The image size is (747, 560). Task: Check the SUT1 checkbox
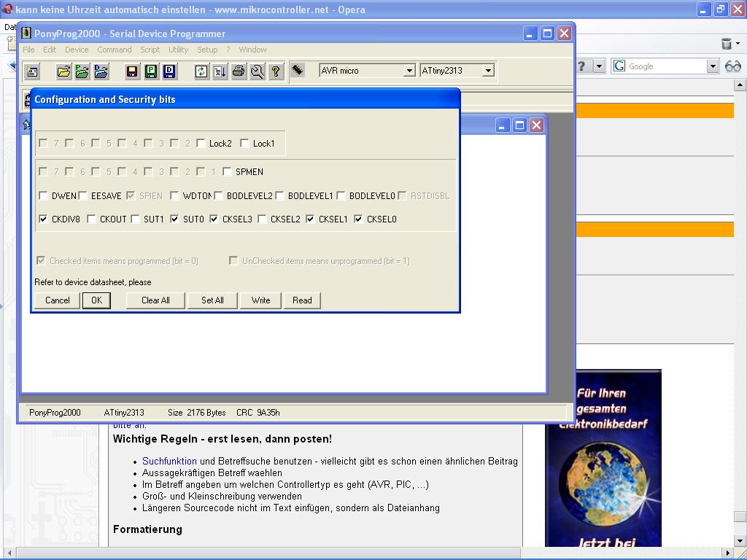click(135, 219)
